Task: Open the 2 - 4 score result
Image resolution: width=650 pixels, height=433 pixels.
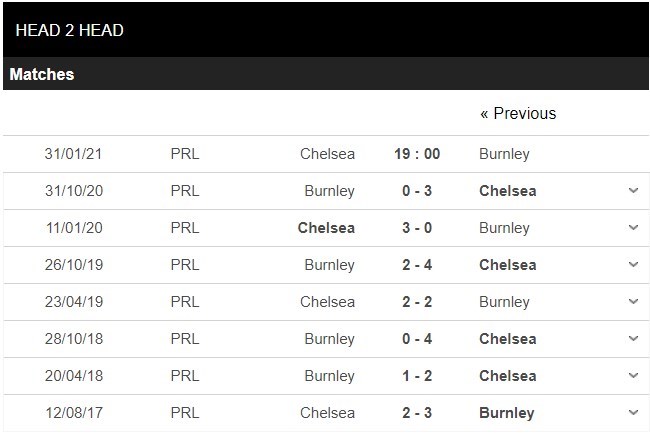Action: point(417,264)
